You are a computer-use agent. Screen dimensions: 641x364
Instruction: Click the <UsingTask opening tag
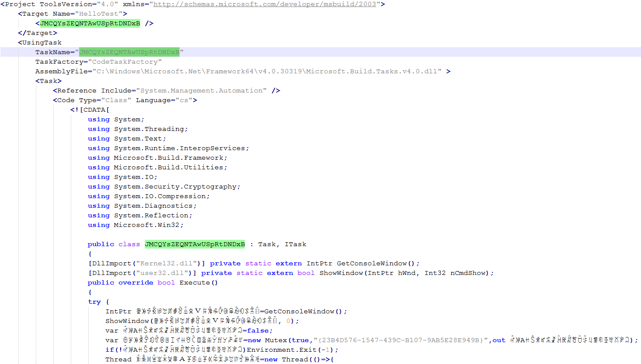[x=40, y=42]
